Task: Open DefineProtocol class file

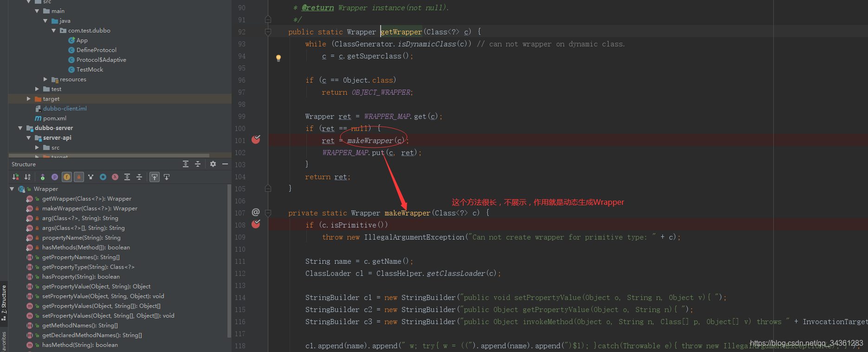Action: [96, 50]
